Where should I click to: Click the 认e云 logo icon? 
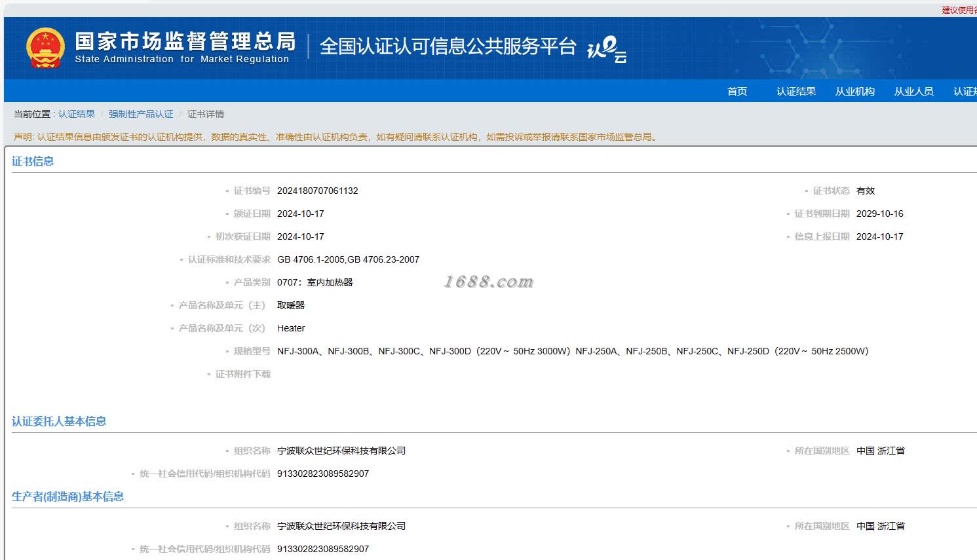pos(607,50)
